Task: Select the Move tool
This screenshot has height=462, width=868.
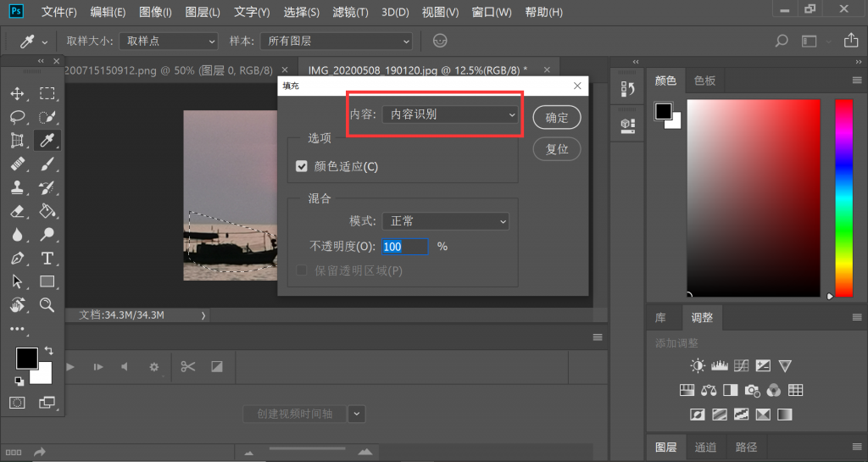Action: pos(17,93)
